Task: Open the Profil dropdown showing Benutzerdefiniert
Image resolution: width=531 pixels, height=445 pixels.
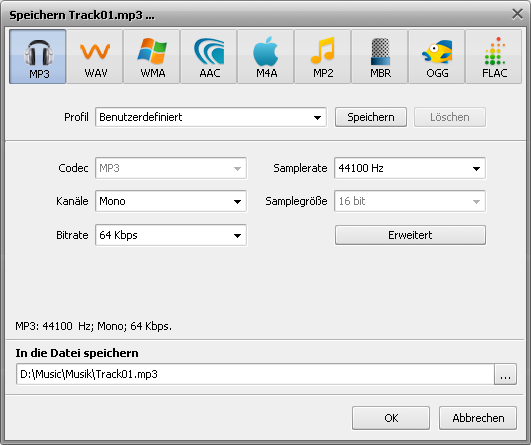Action: (211, 117)
